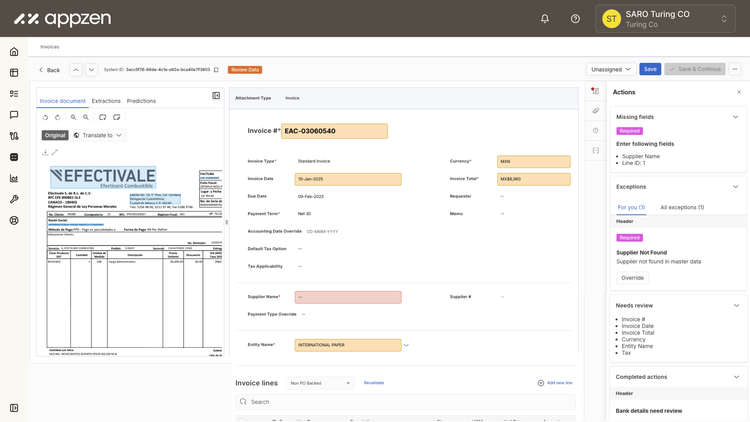The width and height of the screenshot is (750, 422).
Task: Collapse the sidebar with bottom panel icon
Action: pos(14,408)
